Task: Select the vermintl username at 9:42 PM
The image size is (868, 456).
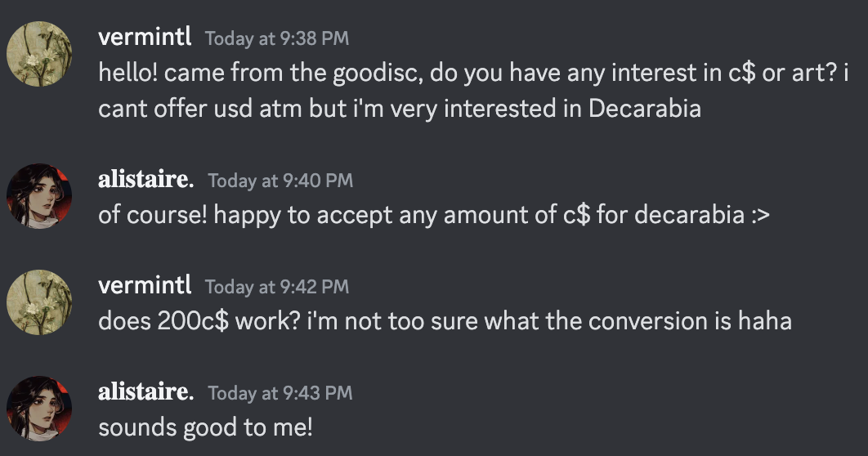Action: (x=145, y=286)
